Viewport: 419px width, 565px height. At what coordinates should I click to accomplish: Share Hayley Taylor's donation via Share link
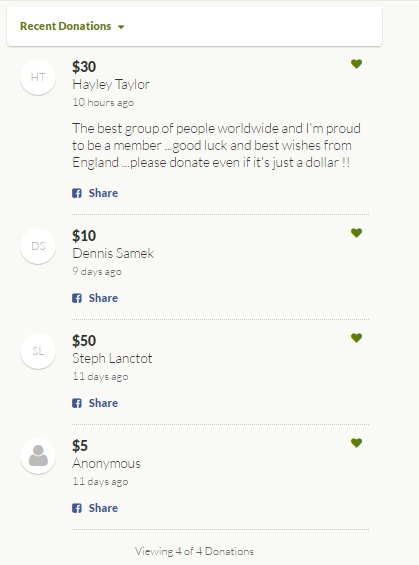(103, 193)
